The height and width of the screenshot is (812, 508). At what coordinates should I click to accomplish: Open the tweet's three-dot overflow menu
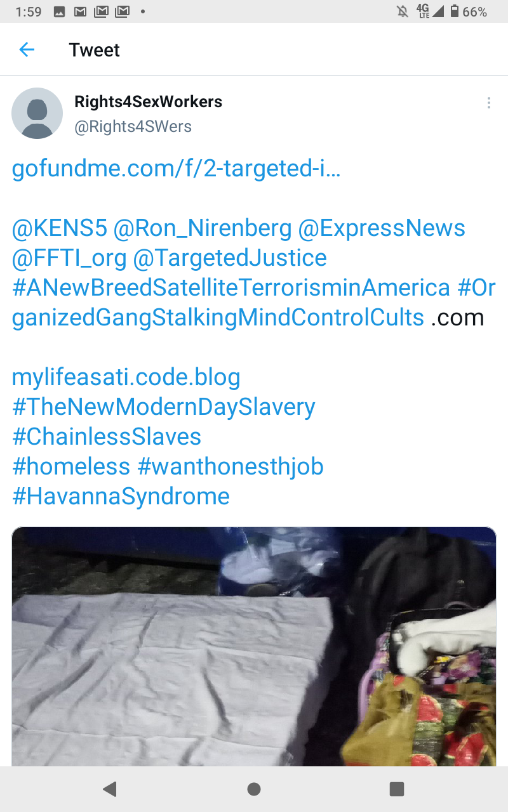pos(488,103)
